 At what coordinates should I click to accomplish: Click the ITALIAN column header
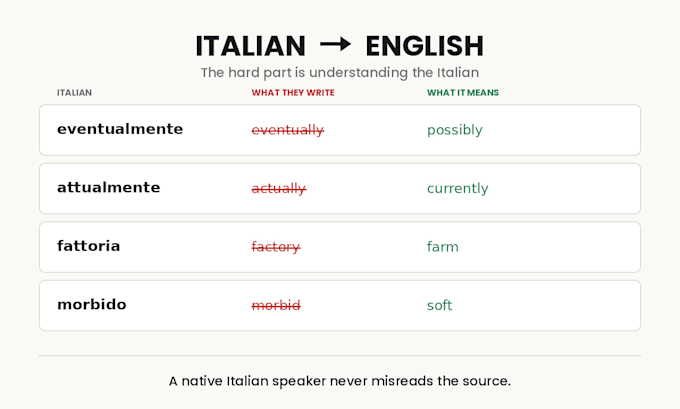click(x=74, y=92)
